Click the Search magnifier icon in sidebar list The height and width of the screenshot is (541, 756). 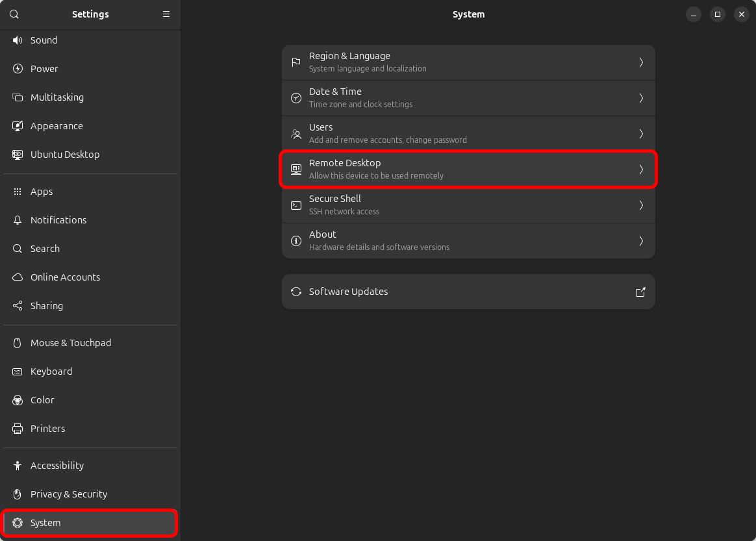[x=18, y=249]
